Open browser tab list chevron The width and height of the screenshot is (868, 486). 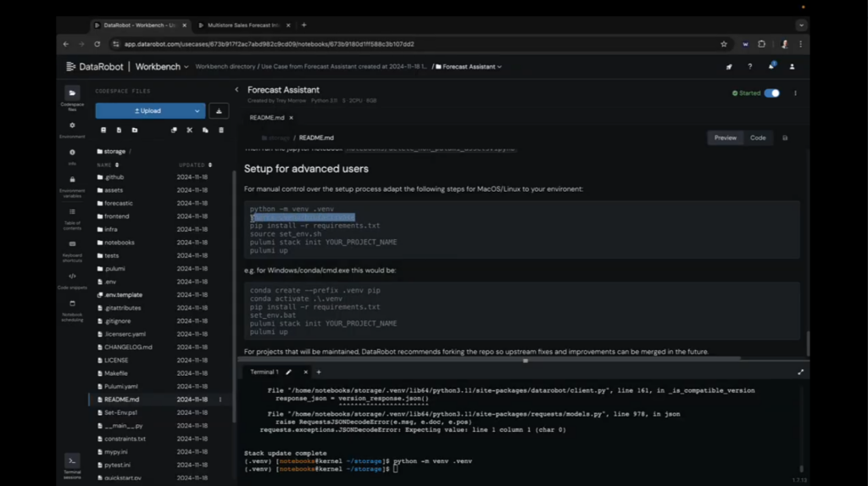tap(801, 25)
